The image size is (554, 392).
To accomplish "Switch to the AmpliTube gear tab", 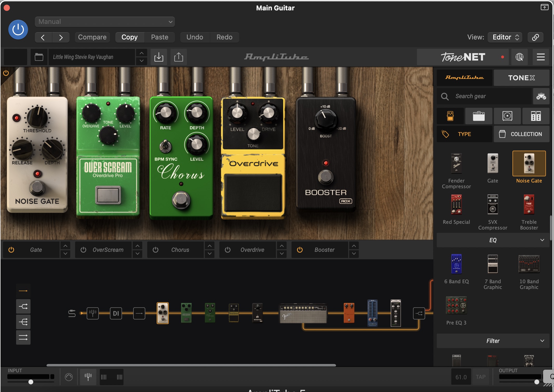I will (x=464, y=78).
